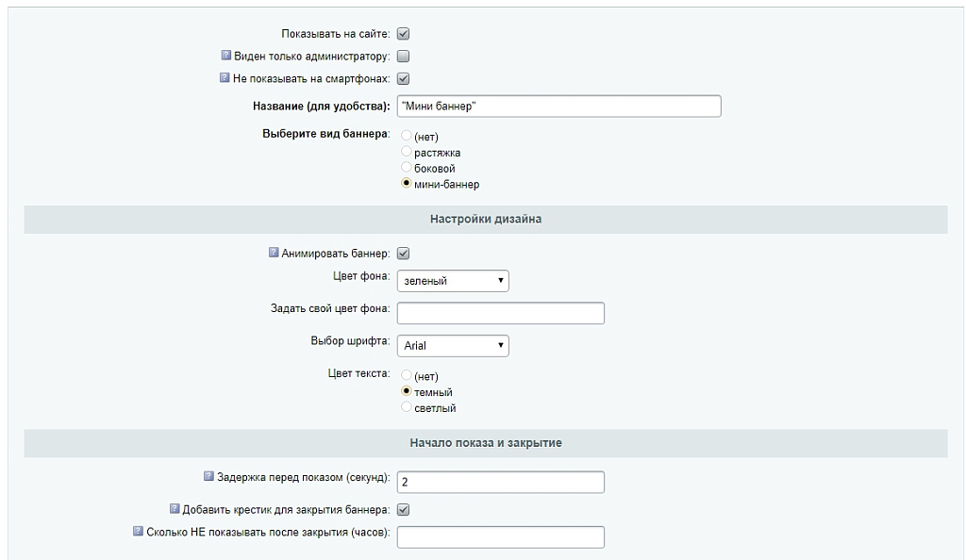Click the 'Задержка перед показом' seconds field
The image size is (966, 560).
point(500,482)
